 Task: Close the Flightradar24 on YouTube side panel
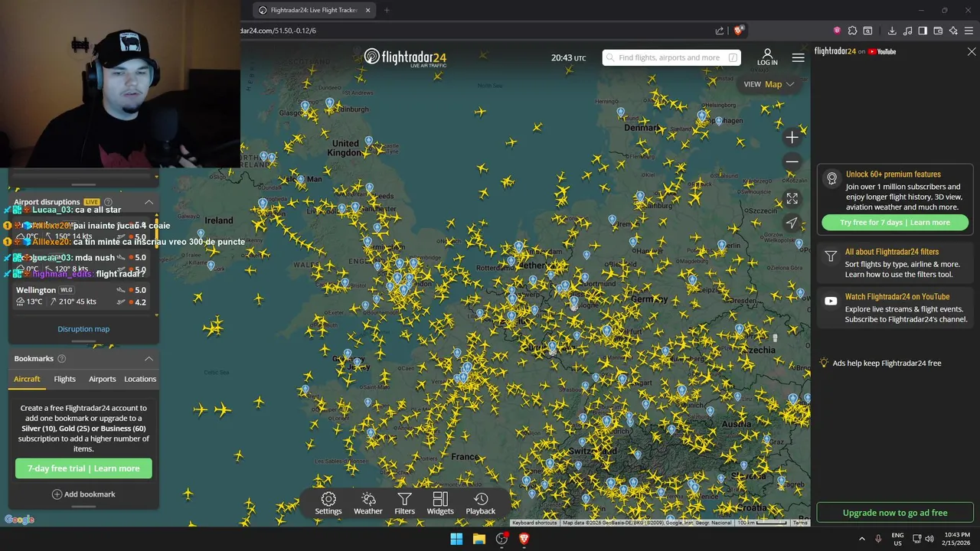coord(972,52)
